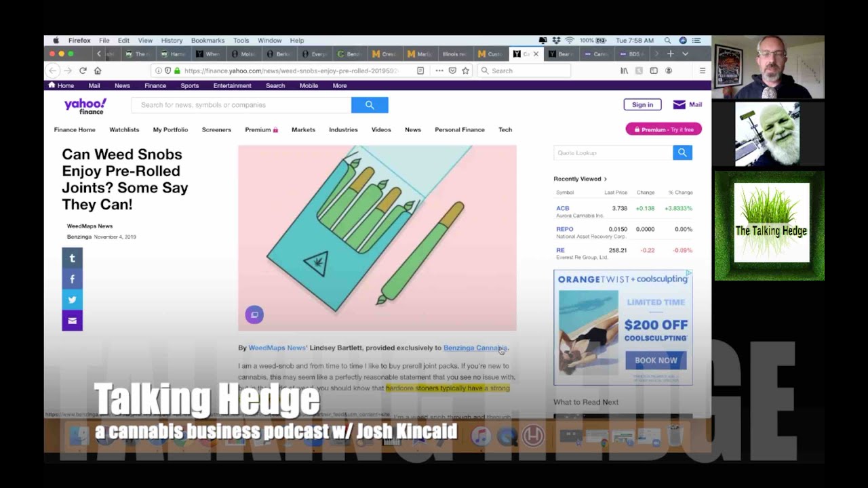Open Spotlight search in the menu bar
Screen dimensions: 868x488
668,41
